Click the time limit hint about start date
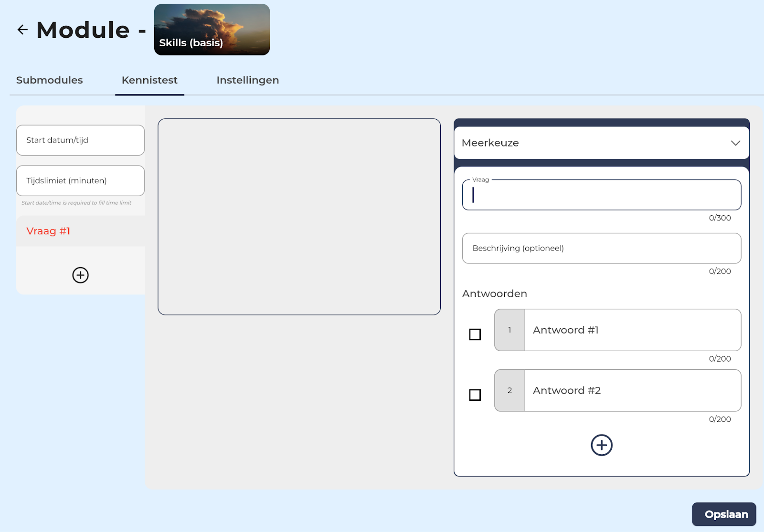Screen dimensions: 764x532 coord(76,203)
